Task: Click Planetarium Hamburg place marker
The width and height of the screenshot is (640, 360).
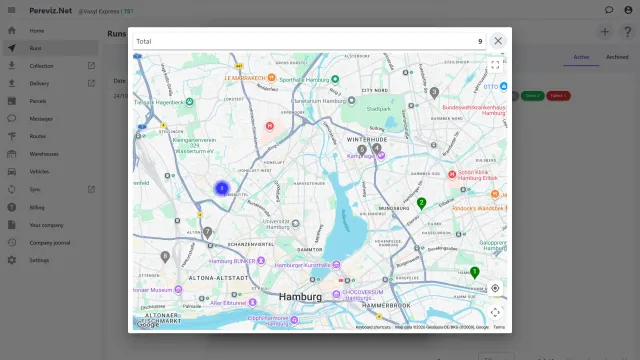Action: coord(351,100)
